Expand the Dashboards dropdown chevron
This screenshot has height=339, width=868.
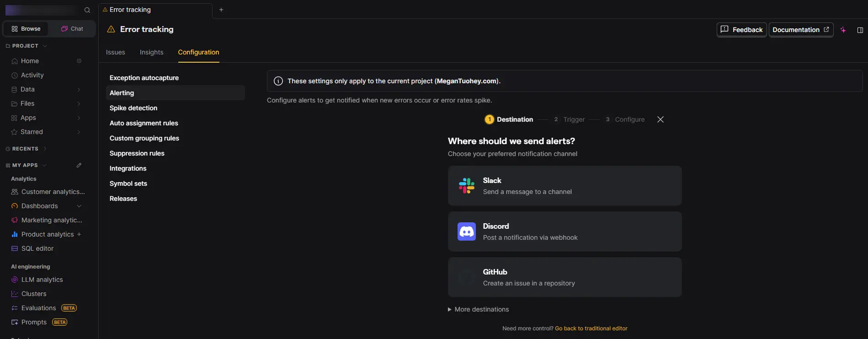point(79,206)
